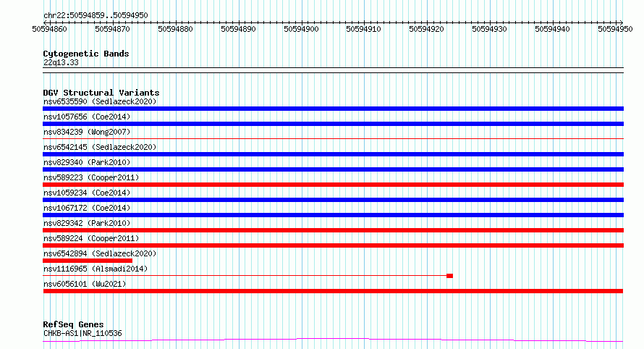Click ruler position 50594880

tap(175, 29)
